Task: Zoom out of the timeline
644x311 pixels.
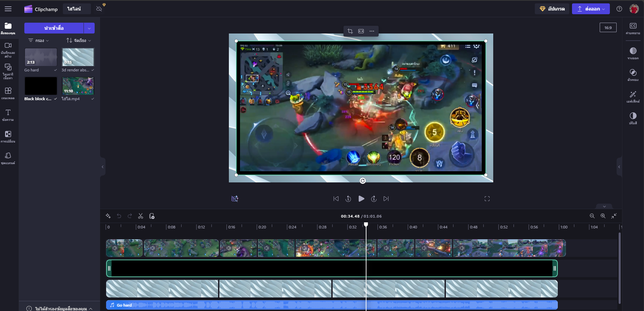Action: [592, 216]
